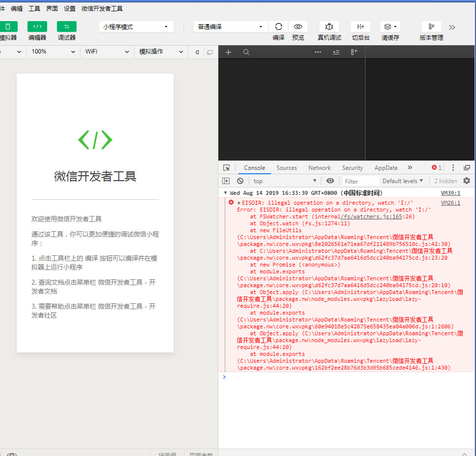Open the 编辑 menu

[x=17, y=8]
